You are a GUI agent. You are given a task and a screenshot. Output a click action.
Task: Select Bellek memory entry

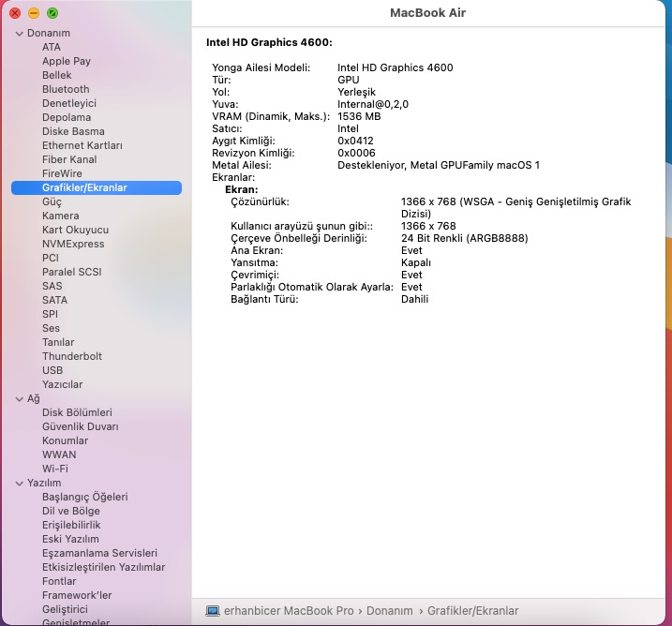pyautogui.click(x=56, y=76)
